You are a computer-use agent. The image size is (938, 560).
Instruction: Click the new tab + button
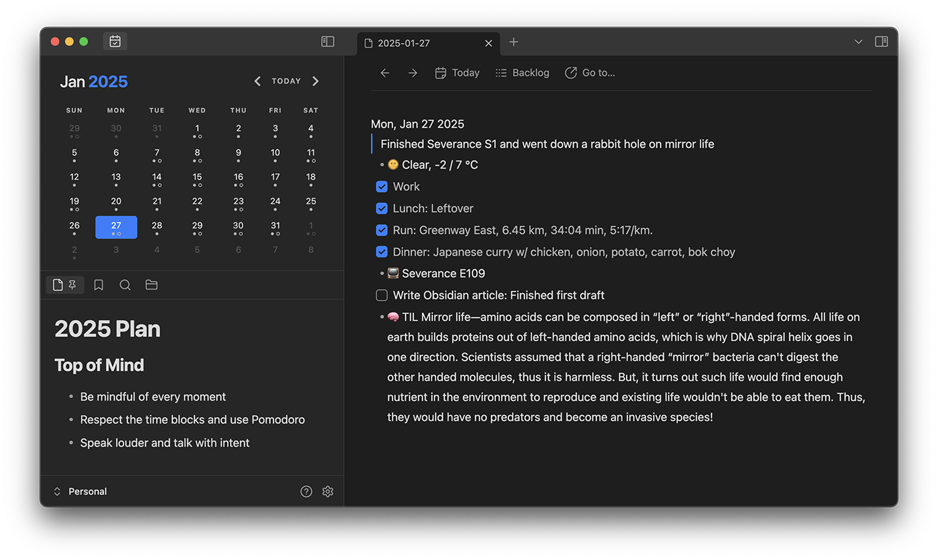pos(513,41)
